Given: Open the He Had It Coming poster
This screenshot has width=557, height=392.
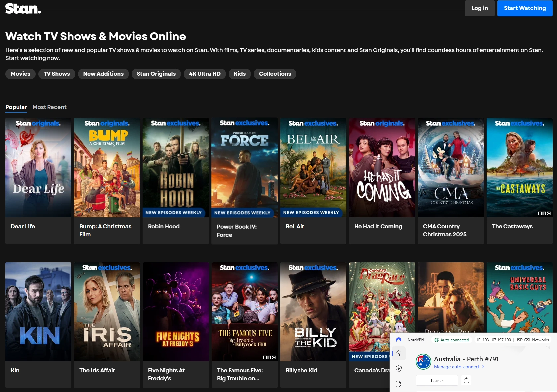Looking at the screenshot, I should (x=382, y=167).
